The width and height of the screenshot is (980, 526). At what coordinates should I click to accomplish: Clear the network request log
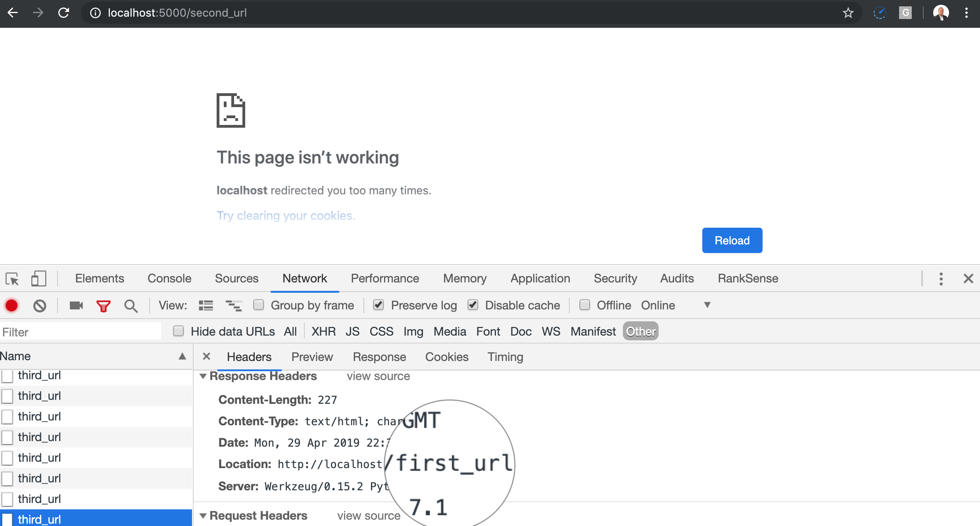(x=39, y=305)
